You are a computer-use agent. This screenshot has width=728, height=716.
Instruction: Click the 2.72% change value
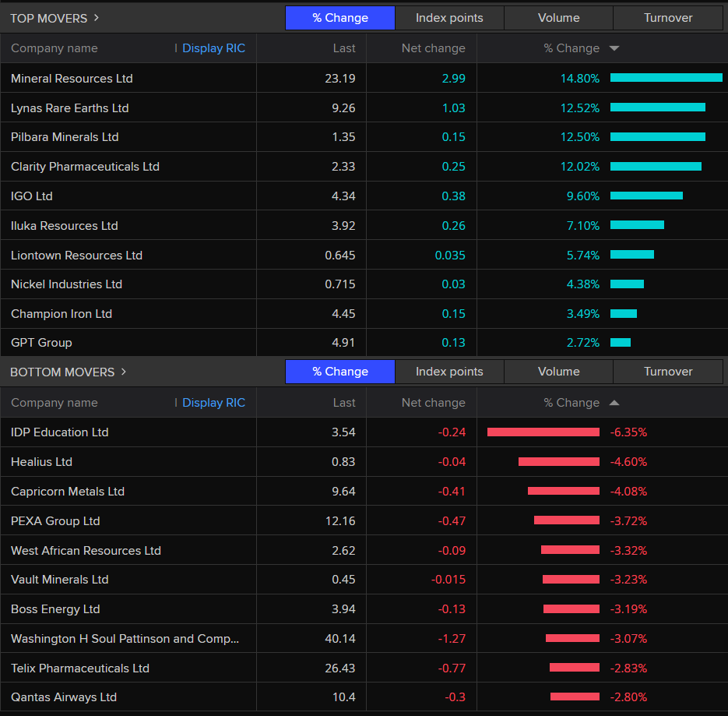coord(582,343)
